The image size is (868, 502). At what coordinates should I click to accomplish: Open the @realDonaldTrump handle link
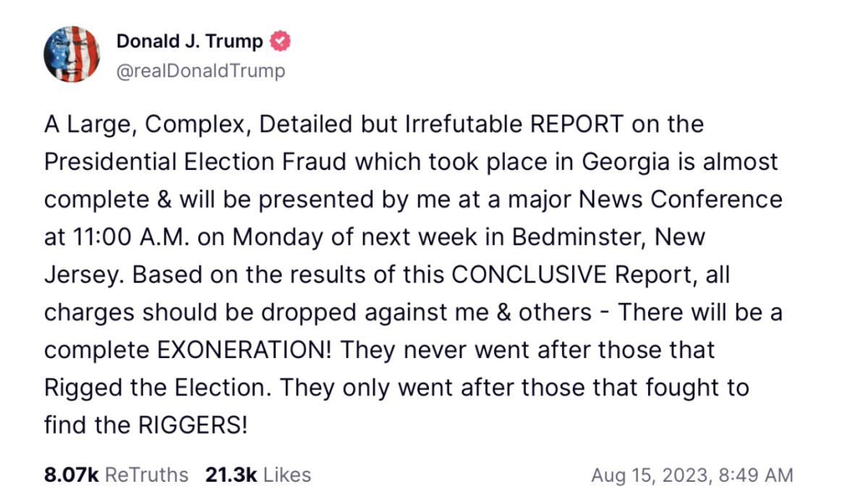[x=200, y=70]
